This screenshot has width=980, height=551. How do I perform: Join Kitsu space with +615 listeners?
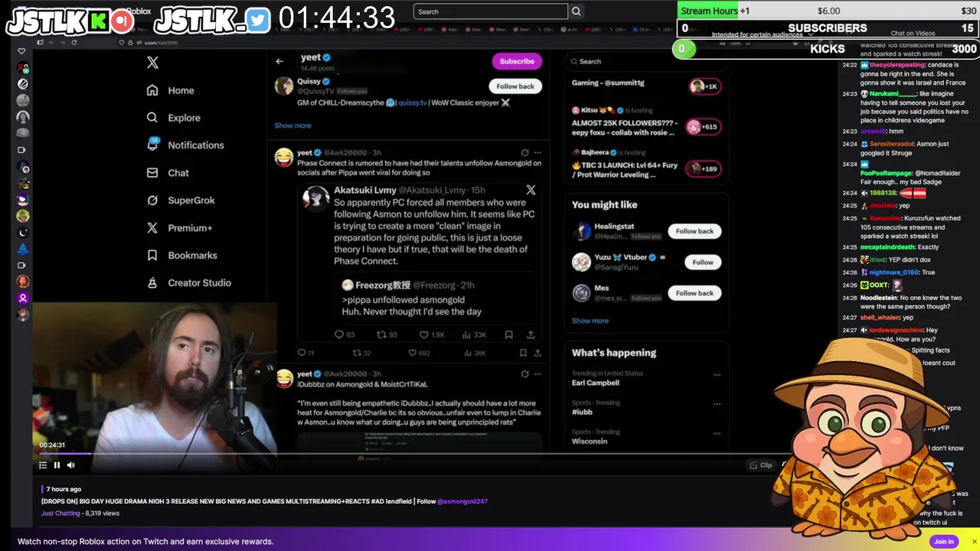click(704, 127)
